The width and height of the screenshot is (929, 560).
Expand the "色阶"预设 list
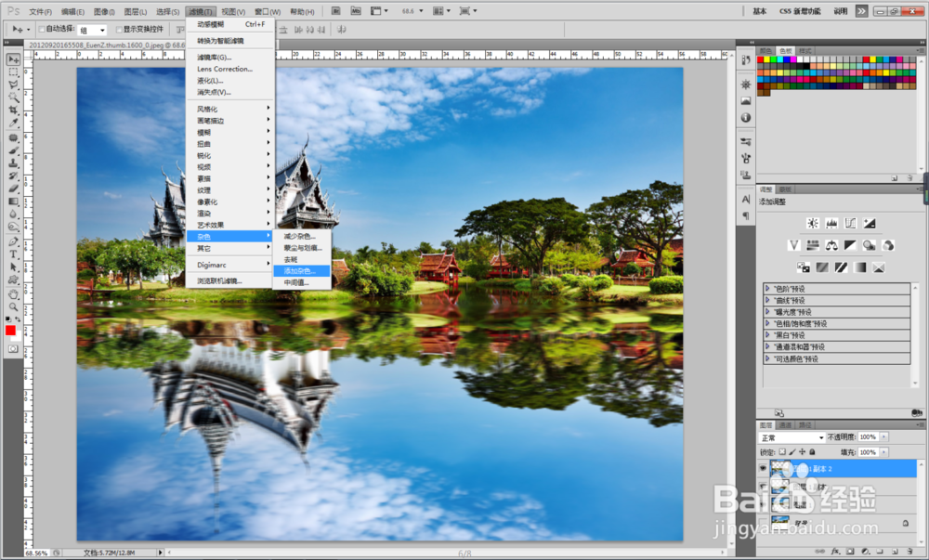[768, 288]
